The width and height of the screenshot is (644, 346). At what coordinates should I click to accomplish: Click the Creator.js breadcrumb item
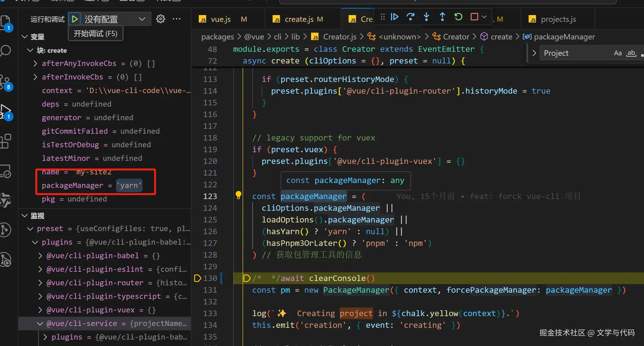(339, 37)
